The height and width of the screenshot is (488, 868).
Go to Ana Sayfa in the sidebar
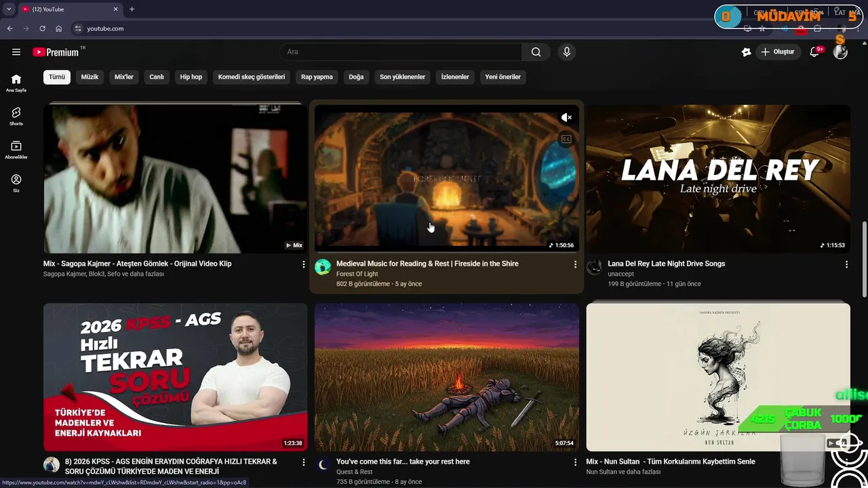(16, 83)
